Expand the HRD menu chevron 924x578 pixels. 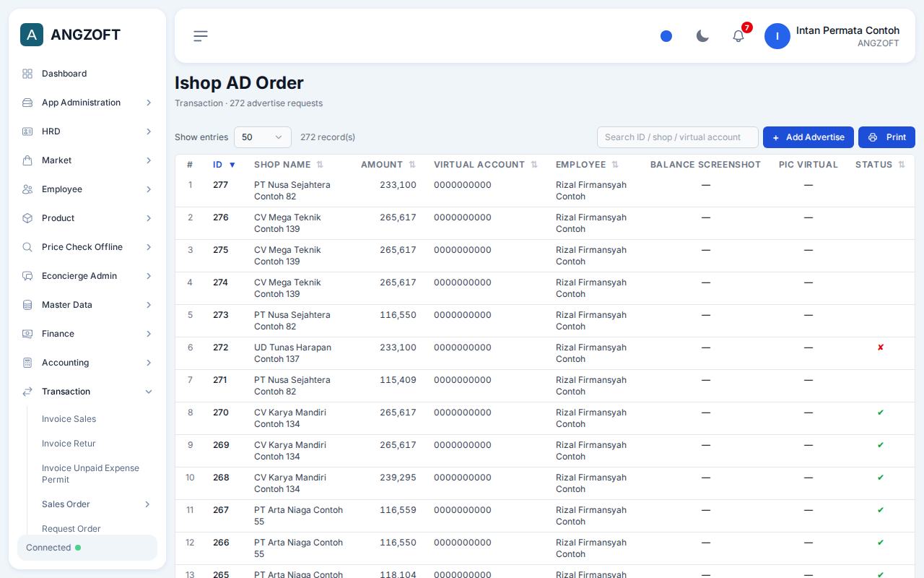click(149, 131)
